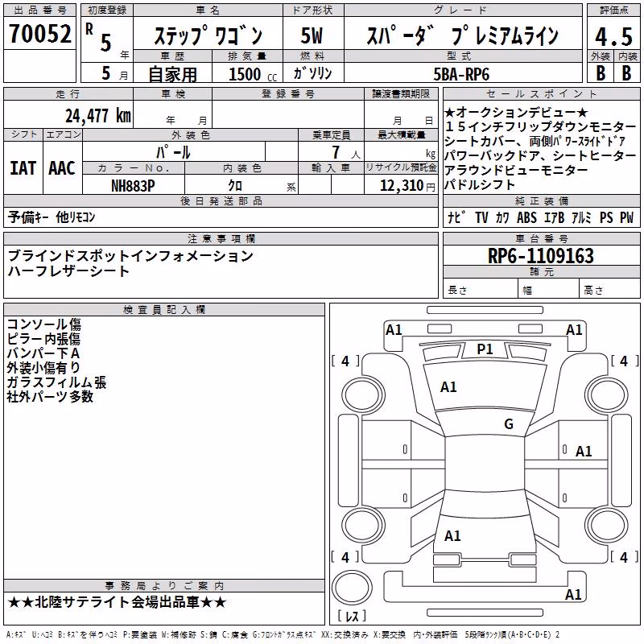
Task: Select the inspector note バンパー下A
Action: click(43, 353)
